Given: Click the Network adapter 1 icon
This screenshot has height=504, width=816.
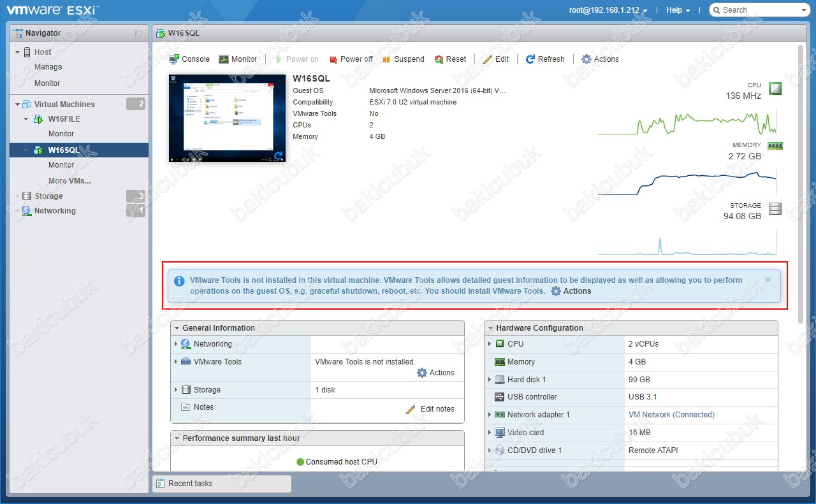Looking at the screenshot, I should [x=500, y=415].
